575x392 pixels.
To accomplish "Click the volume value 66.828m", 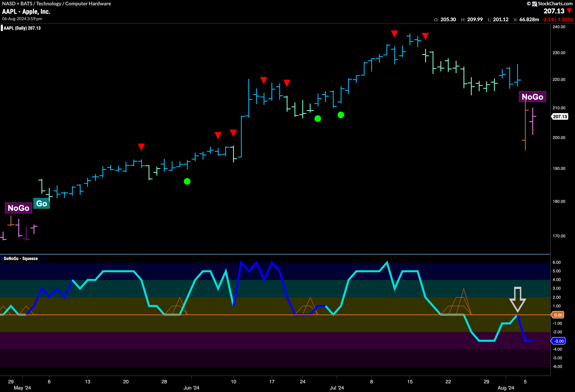I will 529,20.
